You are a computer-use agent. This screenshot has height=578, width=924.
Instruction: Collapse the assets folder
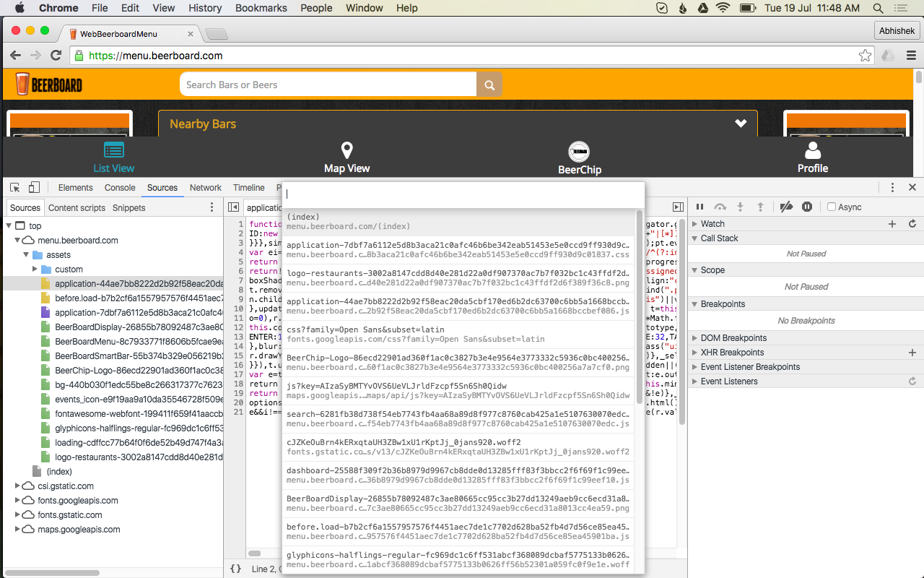(26, 255)
